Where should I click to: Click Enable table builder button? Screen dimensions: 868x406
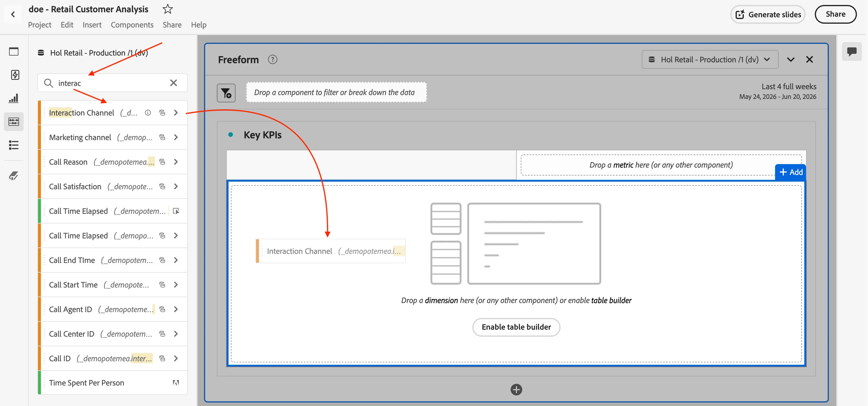(516, 327)
